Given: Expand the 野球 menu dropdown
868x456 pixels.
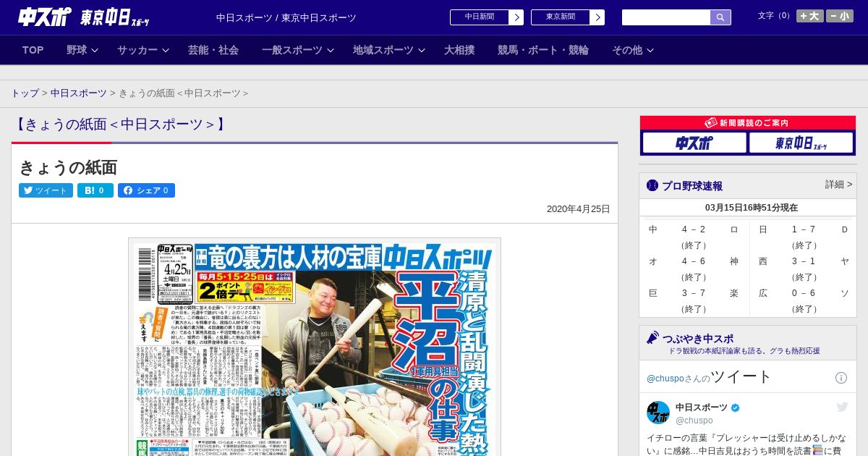Looking at the screenshot, I should point(82,50).
